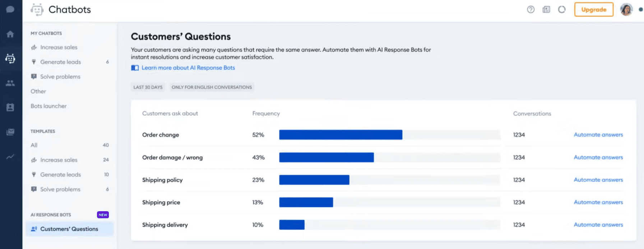Open Bots launcher in sidebar
This screenshot has height=249, width=644.
pyautogui.click(x=48, y=106)
